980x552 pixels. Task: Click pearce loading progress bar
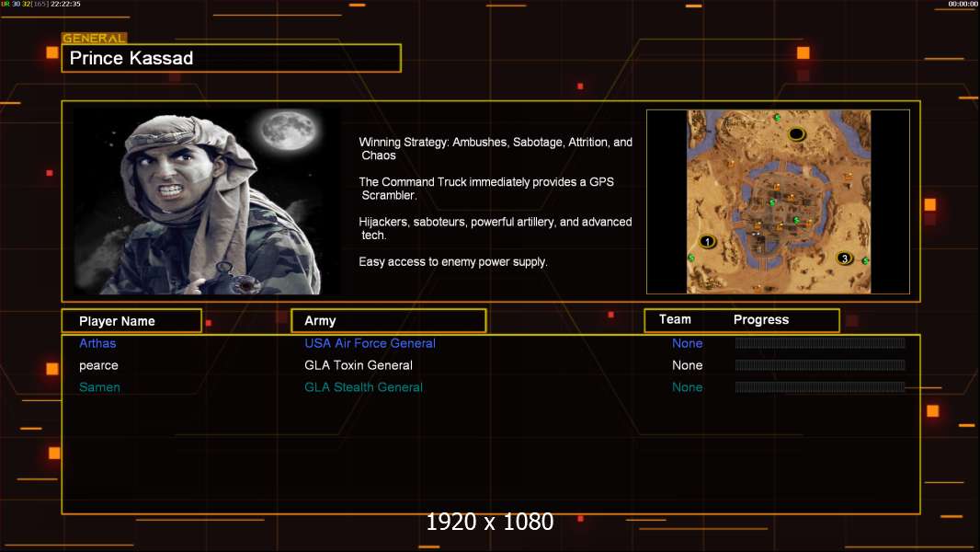[820, 365]
